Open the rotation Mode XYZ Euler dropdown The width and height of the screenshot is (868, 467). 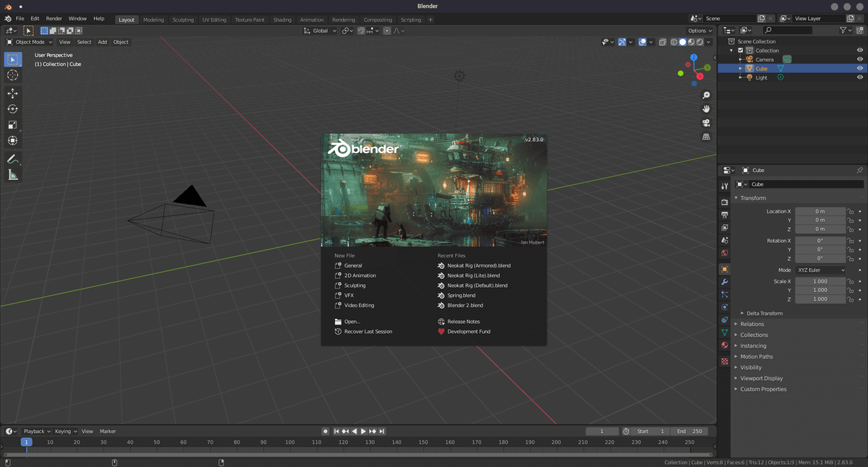pyautogui.click(x=820, y=270)
